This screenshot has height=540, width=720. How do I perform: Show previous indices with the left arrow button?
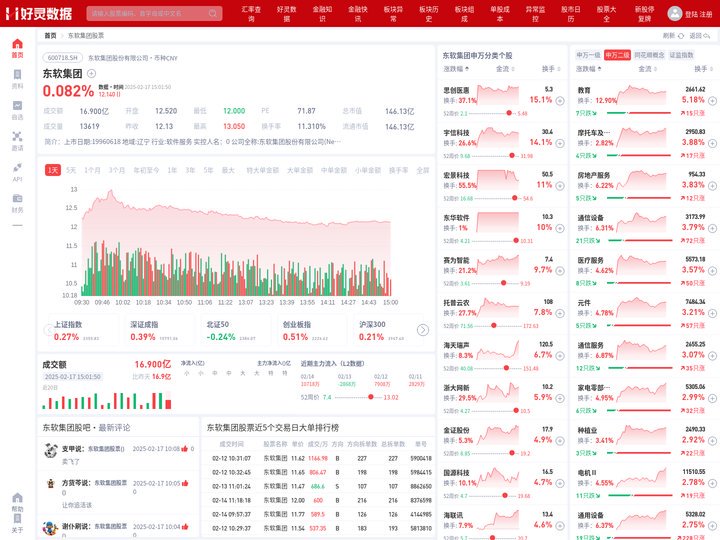click(x=49, y=330)
